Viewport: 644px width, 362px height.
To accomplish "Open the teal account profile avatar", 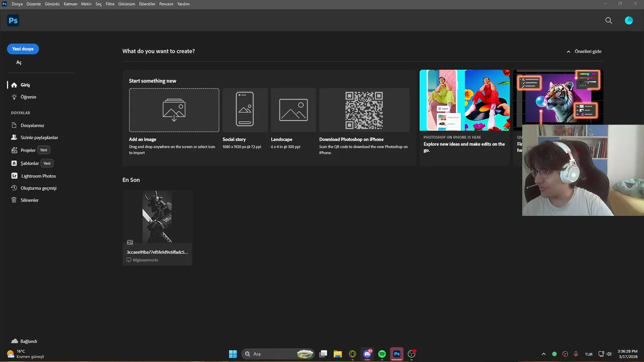I will click(629, 21).
